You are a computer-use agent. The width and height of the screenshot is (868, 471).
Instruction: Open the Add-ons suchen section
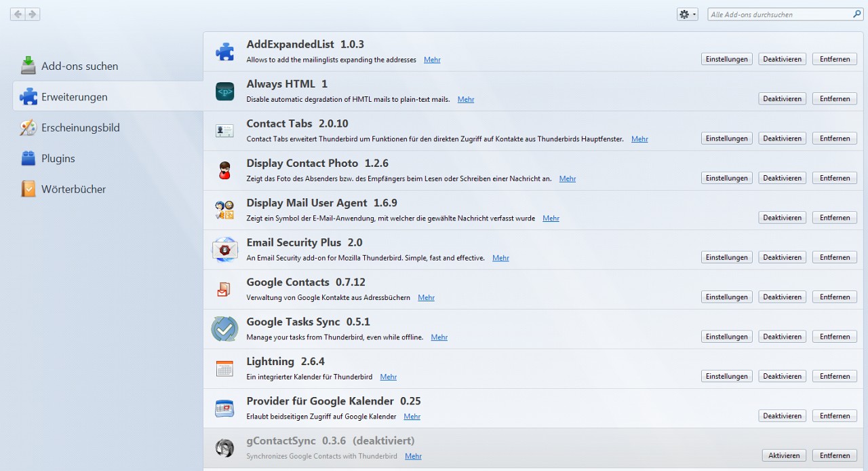(x=108, y=66)
